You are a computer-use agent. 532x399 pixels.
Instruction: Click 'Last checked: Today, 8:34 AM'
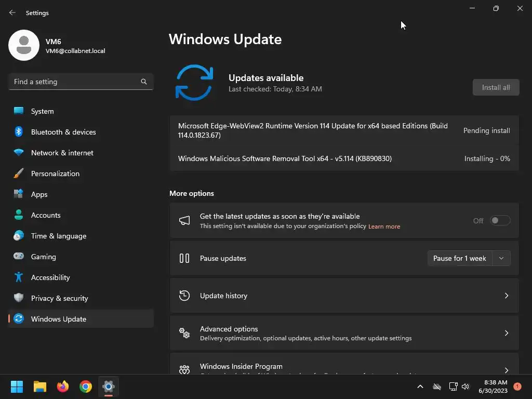[x=275, y=89]
